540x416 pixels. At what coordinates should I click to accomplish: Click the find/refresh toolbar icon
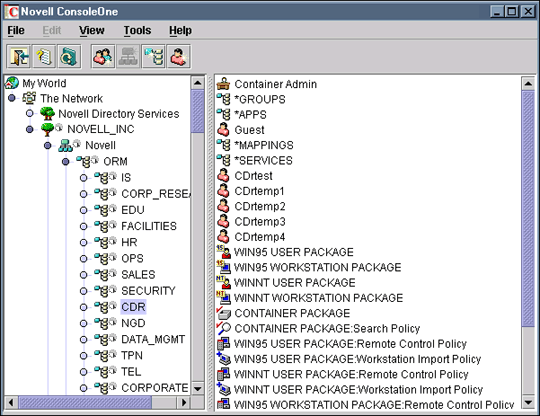[x=69, y=56]
